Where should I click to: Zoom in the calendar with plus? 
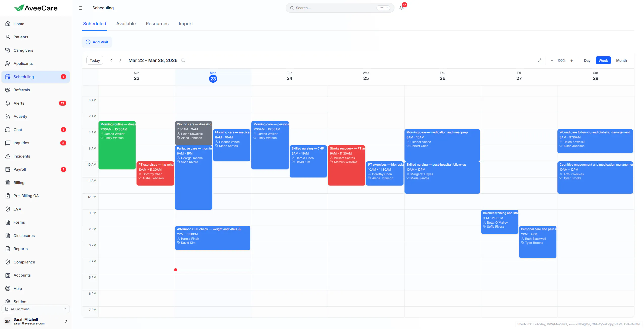pyautogui.click(x=572, y=61)
